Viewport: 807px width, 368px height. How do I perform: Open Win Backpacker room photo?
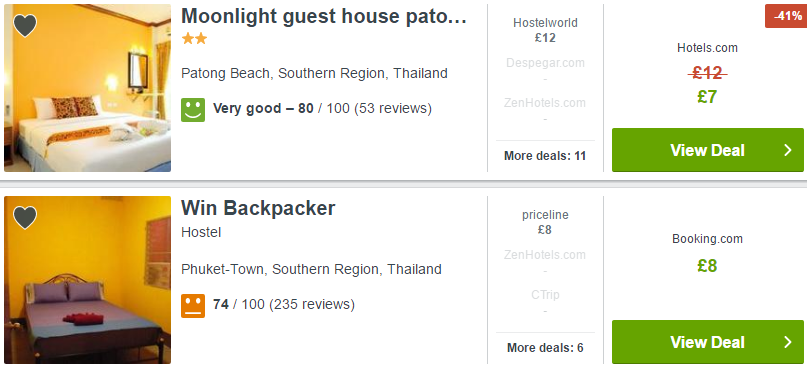(x=87, y=280)
